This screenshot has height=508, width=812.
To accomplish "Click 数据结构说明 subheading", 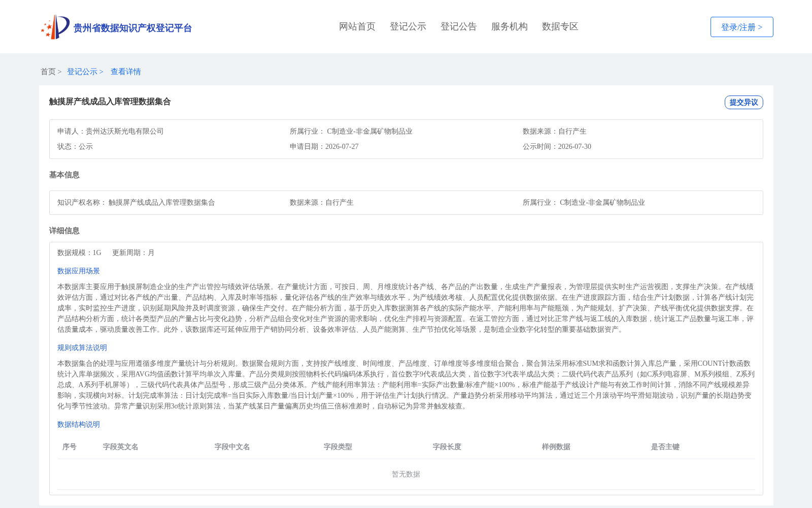I will tap(79, 424).
